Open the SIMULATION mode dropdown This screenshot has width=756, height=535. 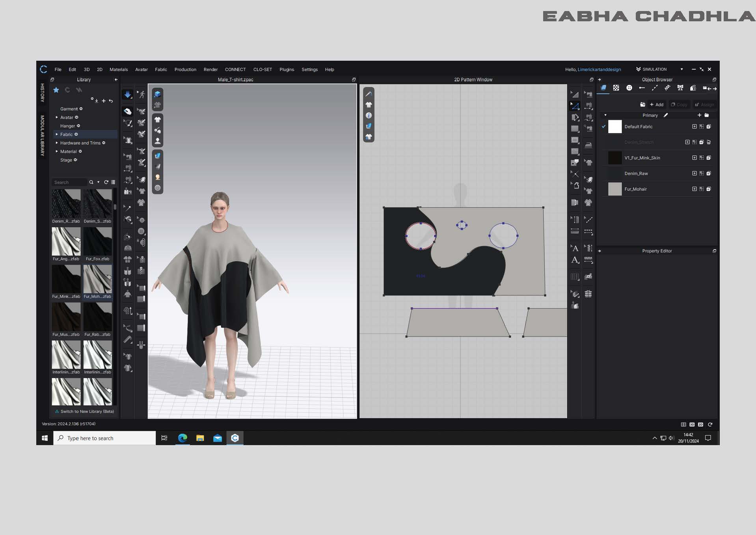(x=682, y=69)
